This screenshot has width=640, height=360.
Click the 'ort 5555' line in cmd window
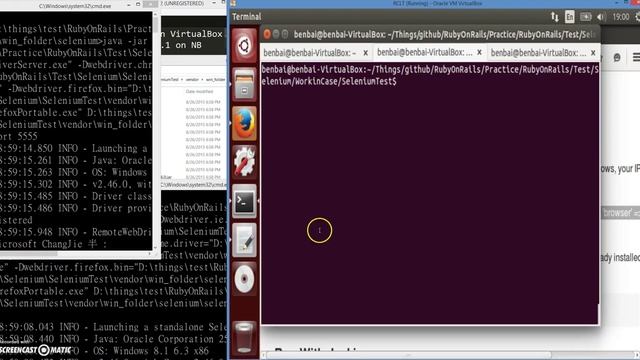pos(19,136)
